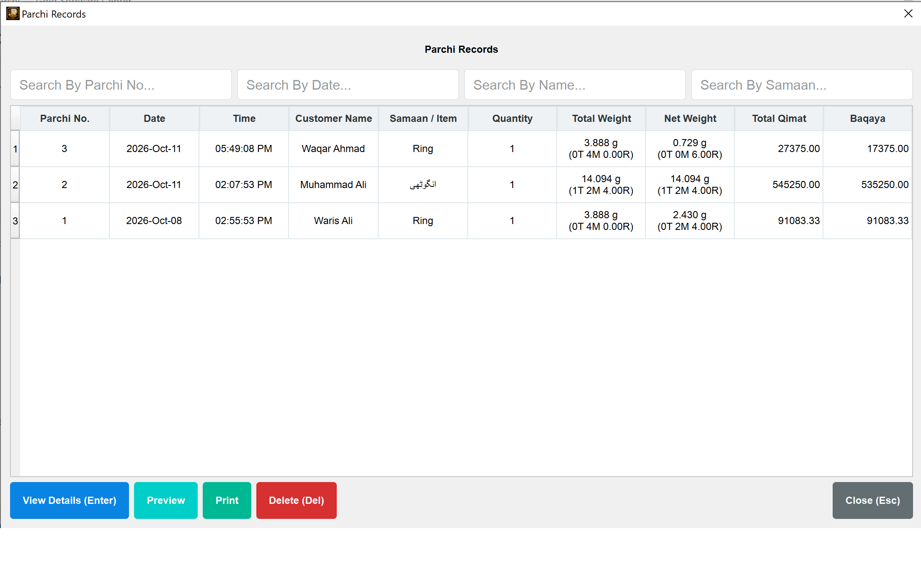Screen dimensions: 921x588
Task: Select row header number 2
Action: pyautogui.click(x=15, y=185)
